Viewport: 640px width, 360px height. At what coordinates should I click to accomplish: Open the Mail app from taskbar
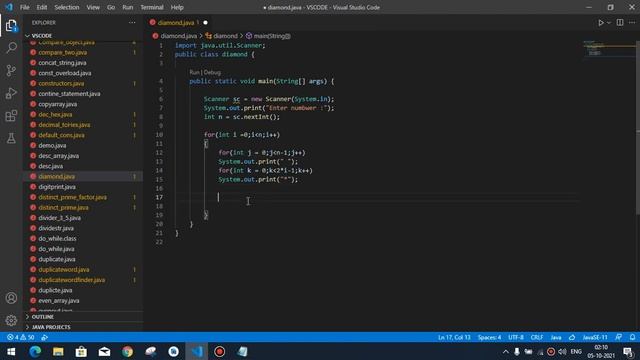coord(104,351)
